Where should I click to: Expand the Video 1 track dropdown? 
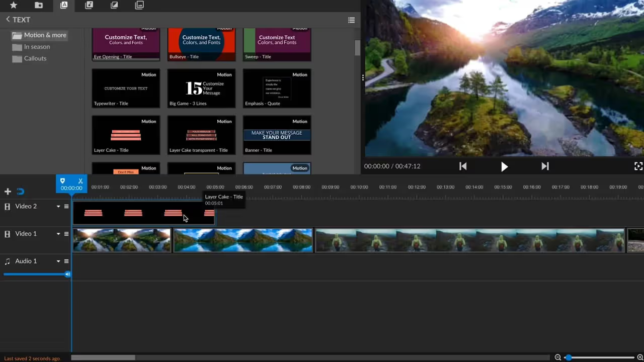point(58,233)
